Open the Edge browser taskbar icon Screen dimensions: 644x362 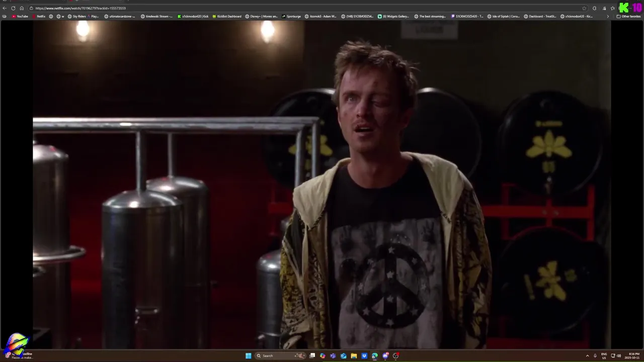[375, 355]
